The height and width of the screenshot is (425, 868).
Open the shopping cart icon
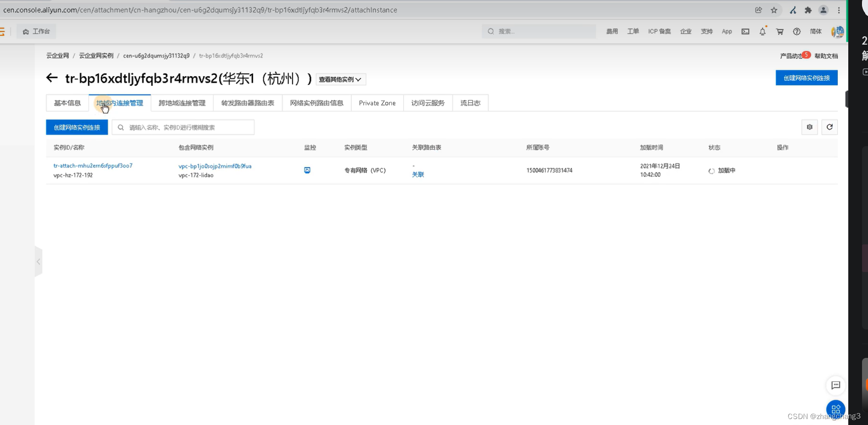[x=779, y=31]
